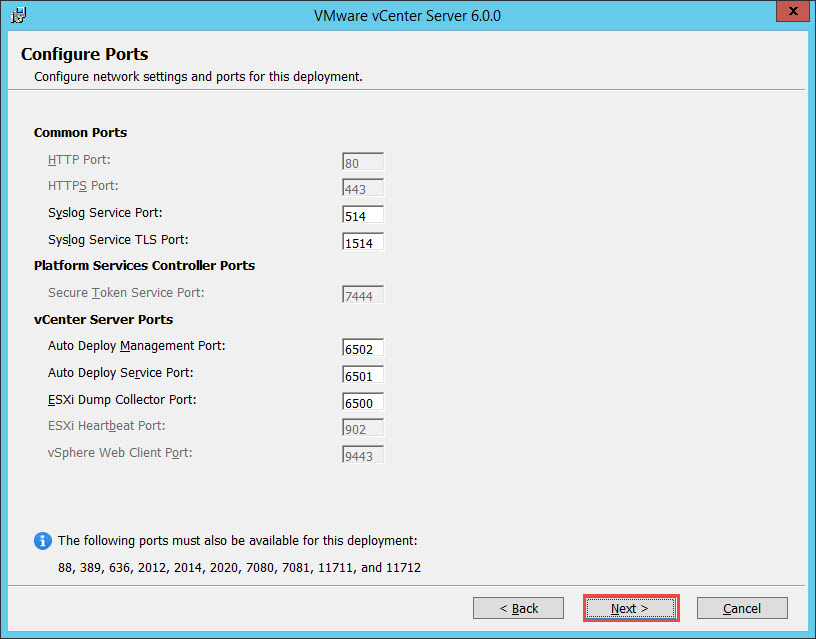Click the disabled HTTPS Port field

[361, 188]
